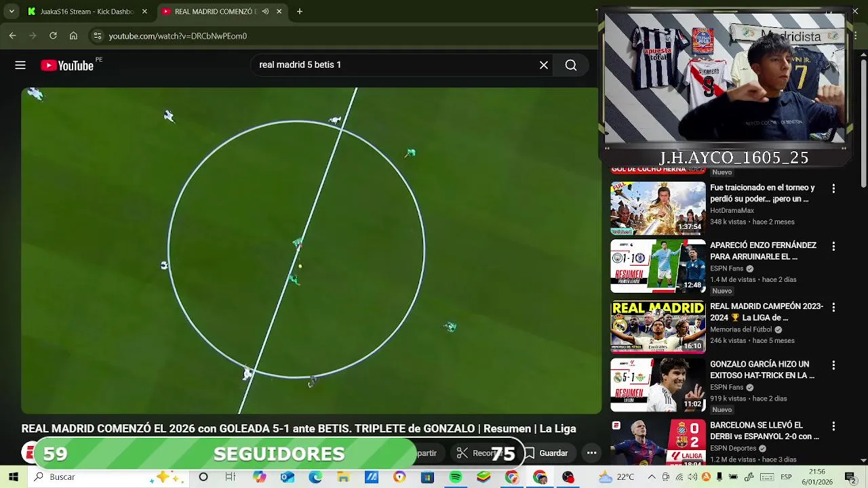This screenshot has height=488, width=868.
Task: Click the video player to pause playback
Action: [311, 251]
